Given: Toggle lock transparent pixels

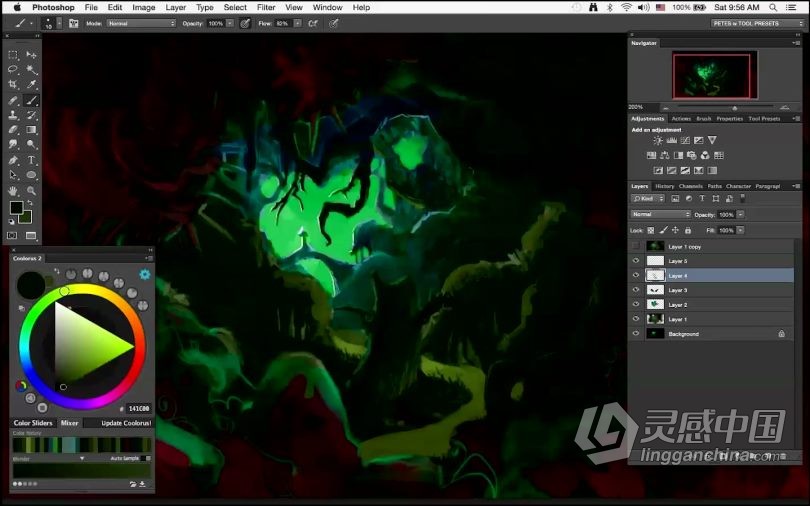Looking at the screenshot, I should [651, 230].
